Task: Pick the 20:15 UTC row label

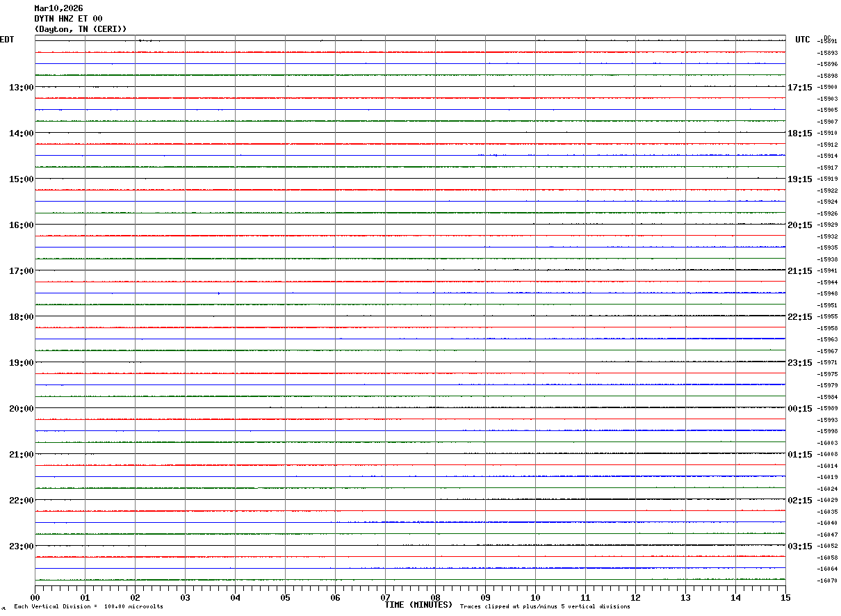Action: coord(800,225)
